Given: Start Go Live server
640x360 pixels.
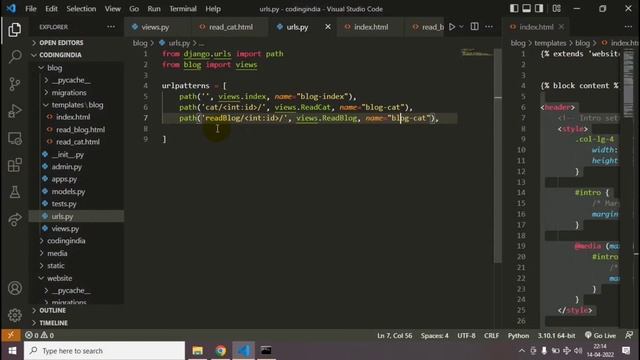Looking at the screenshot, I should (x=600, y=336).
